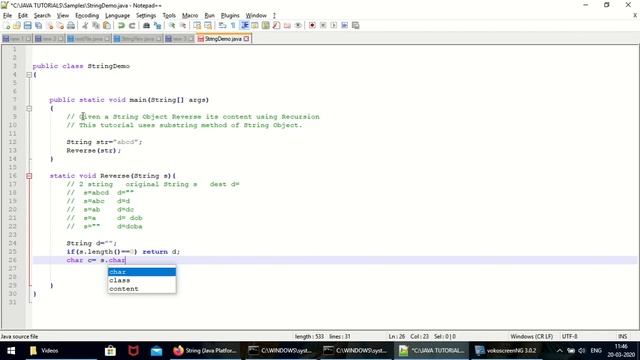This screenshot has width=640, height=360.
Task: Open the File menu
Action: [7, 16]
